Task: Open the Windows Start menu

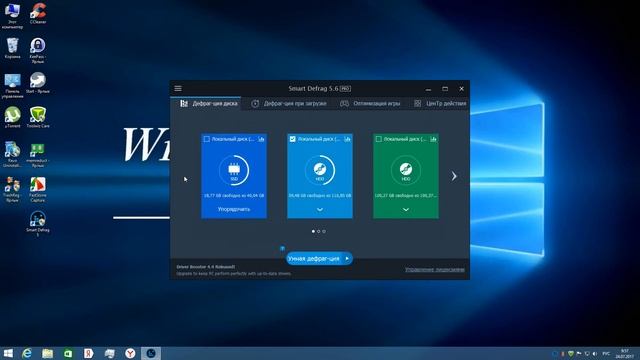Action: (8, 353)
